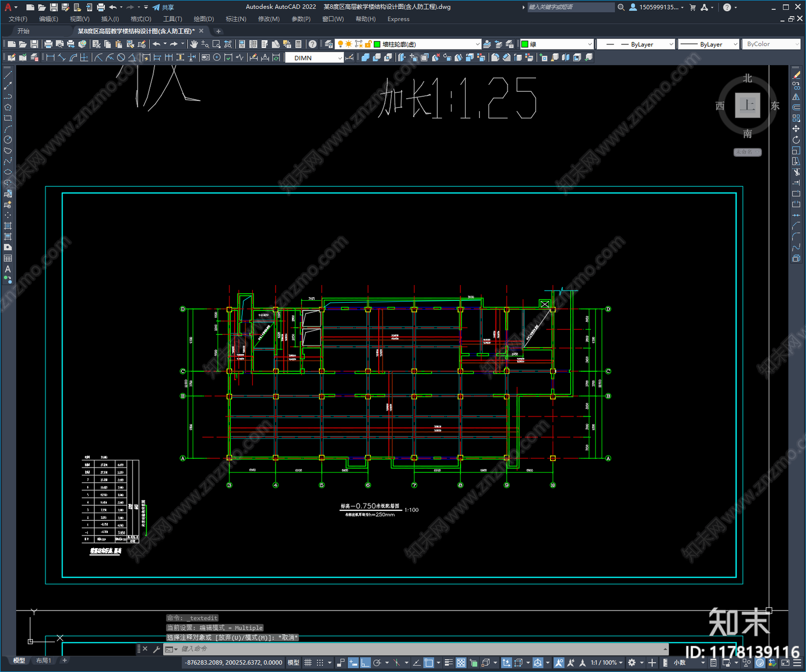The height and width of the screenshot is (672, 806).
Task: Select the multiline Text tool
Action: point(8,269)
